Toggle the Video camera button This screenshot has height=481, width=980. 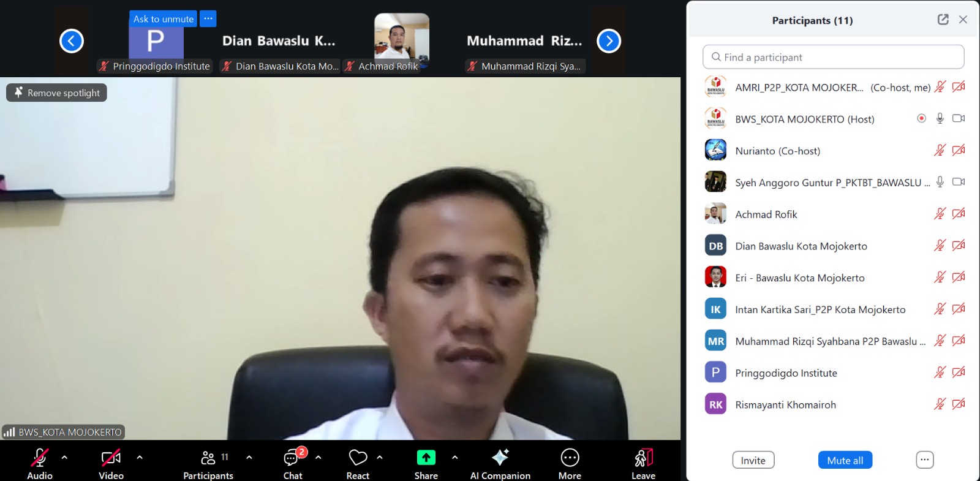point(111,464)
